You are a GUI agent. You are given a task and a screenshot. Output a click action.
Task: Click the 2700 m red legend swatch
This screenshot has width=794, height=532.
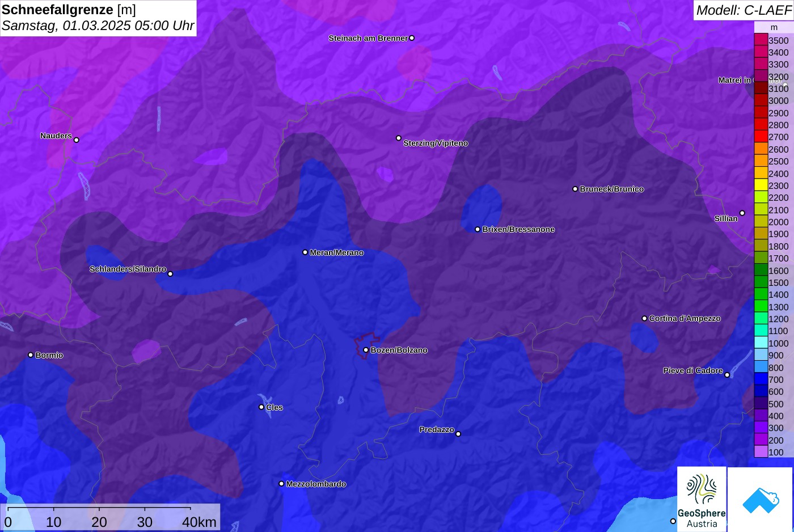761,137
